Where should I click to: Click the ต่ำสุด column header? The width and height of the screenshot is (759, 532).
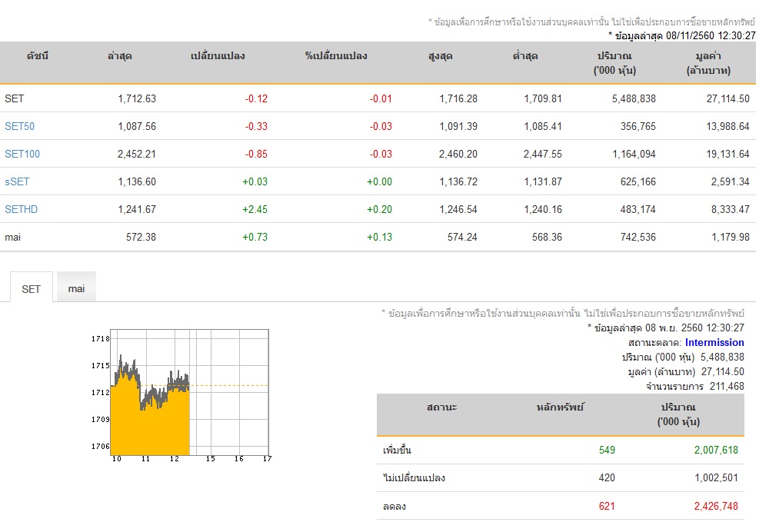[524, 56]
